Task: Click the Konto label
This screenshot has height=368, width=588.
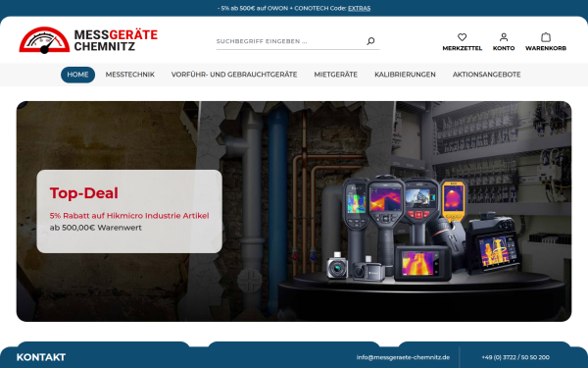Action: 504,48
